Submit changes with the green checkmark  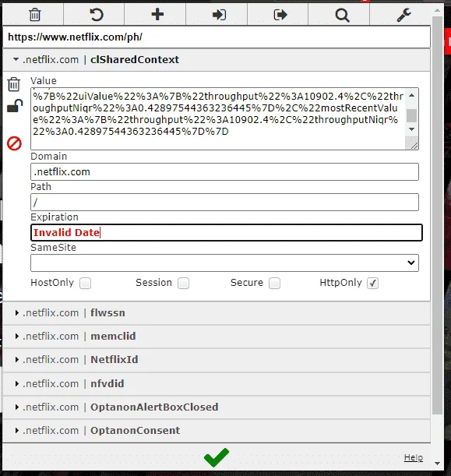pyautogui.click(x=217, y=457)
